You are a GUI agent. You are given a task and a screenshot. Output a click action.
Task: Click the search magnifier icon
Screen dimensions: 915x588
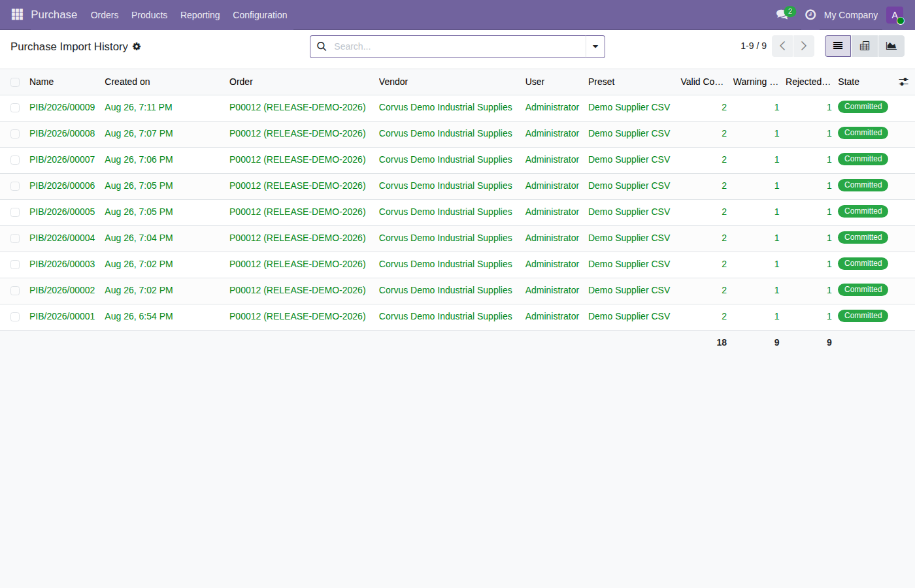coord(322,46)
